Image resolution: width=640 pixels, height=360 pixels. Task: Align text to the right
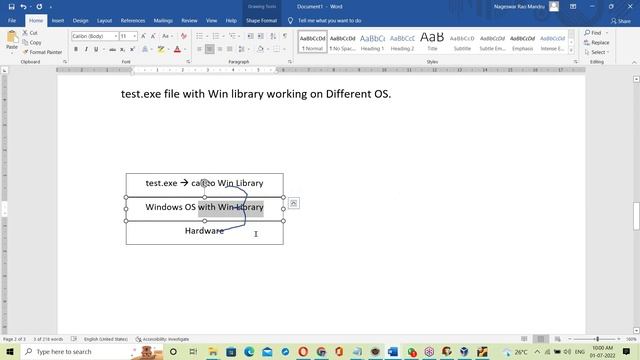click(220, 49)
